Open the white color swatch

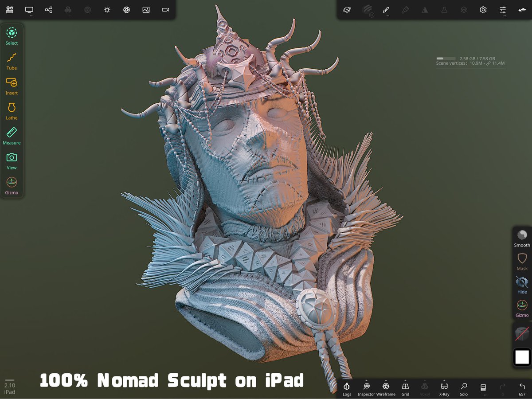click(522, 357)
